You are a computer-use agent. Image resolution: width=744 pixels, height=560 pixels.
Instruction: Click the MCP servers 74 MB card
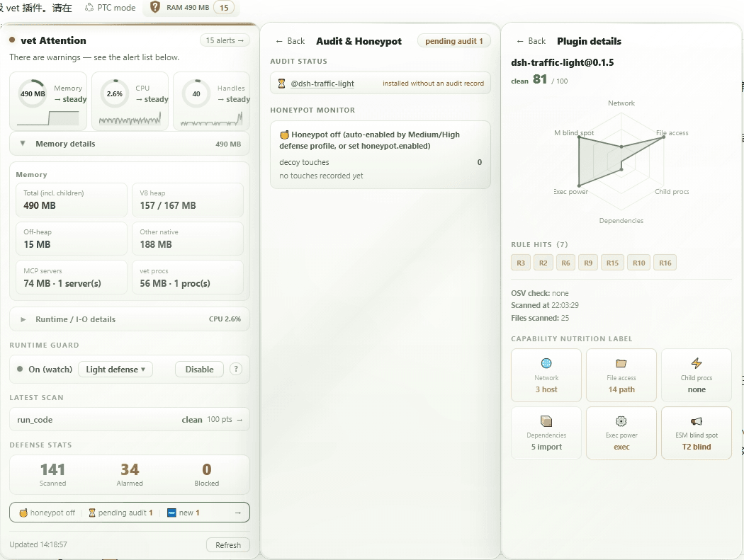click(72, 278)
